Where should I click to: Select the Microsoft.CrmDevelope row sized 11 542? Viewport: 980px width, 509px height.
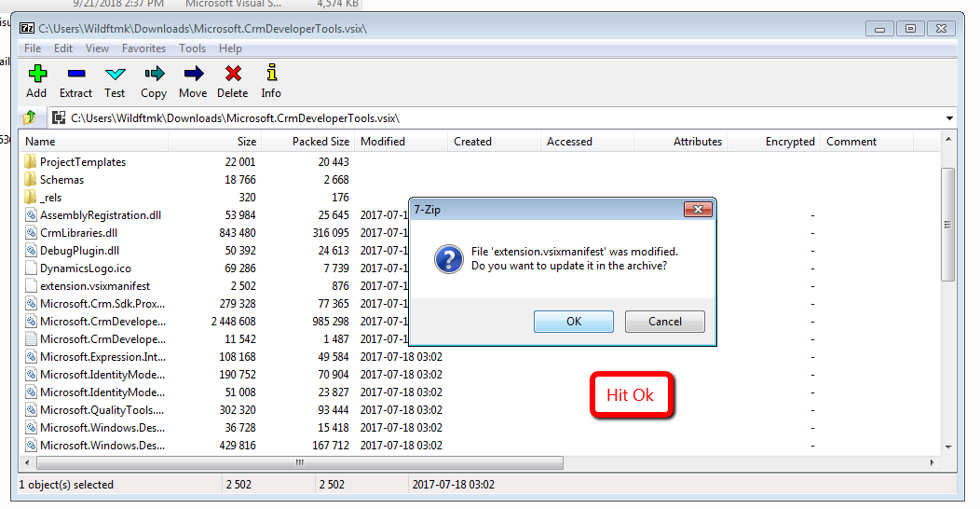480,339
